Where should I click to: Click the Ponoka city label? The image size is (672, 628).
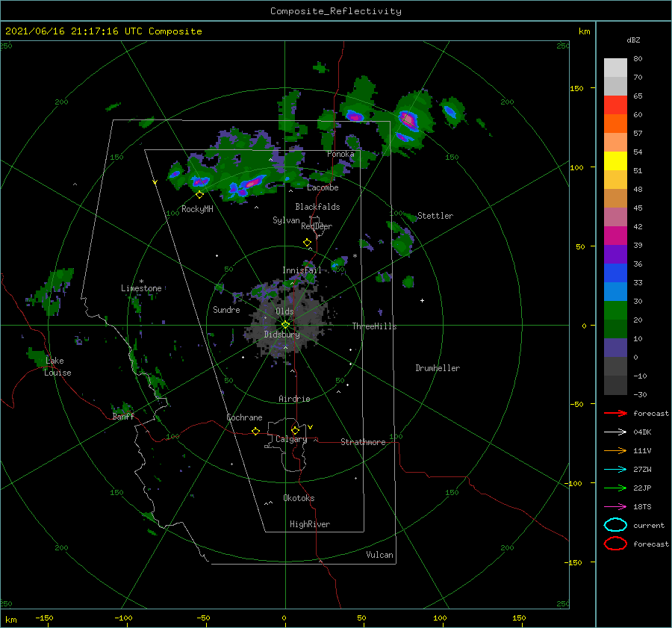click(340, 154)
